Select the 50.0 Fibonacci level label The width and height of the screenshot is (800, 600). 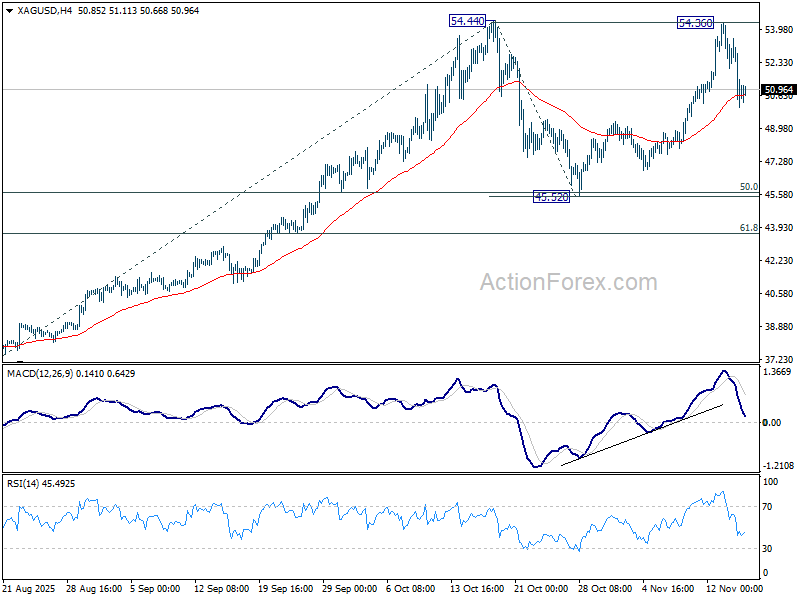(x=748, y=187)
